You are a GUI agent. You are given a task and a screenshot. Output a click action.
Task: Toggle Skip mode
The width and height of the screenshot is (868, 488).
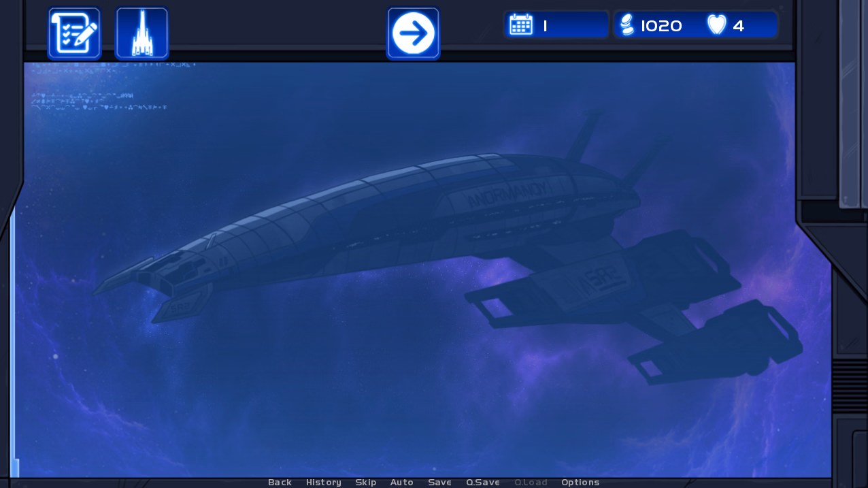pyautogui.click(x=366, y=482)
